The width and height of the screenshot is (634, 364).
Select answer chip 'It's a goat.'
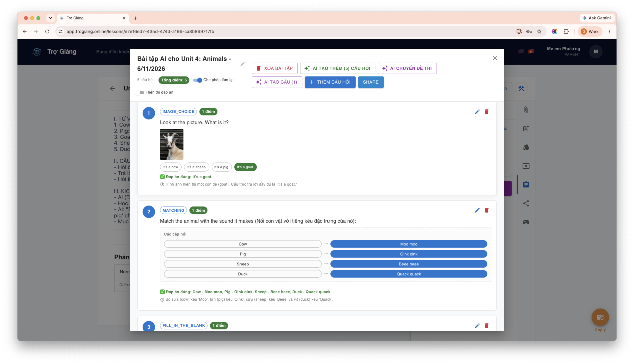pyautogui.click(x=245, y=167)
